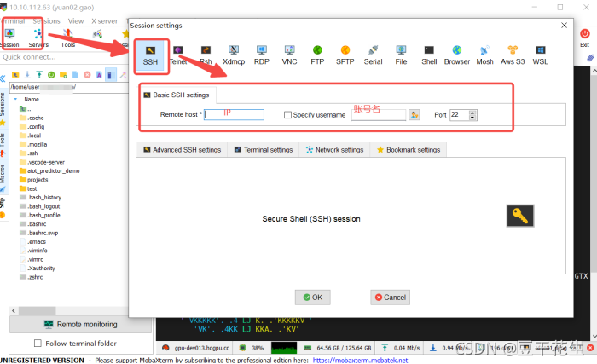Screen dimensions: 597x364
Task: Select the RDP session type
Action: (x=262, y=55)
